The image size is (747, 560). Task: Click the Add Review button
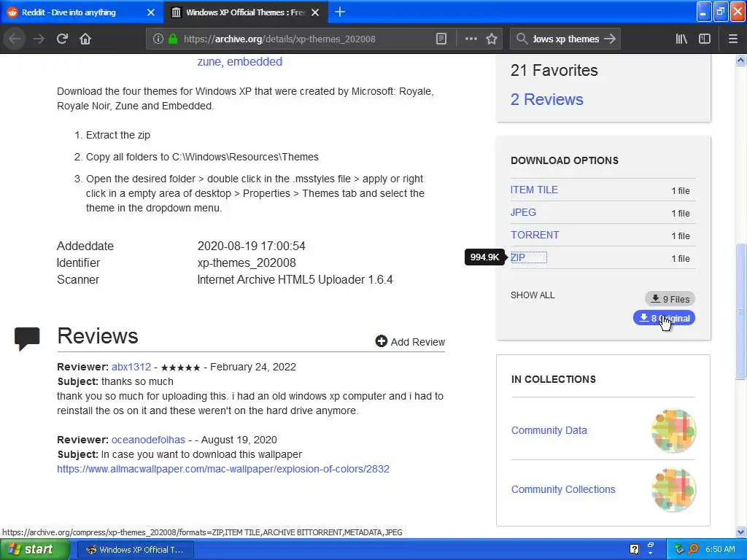[x=410, y=342]
